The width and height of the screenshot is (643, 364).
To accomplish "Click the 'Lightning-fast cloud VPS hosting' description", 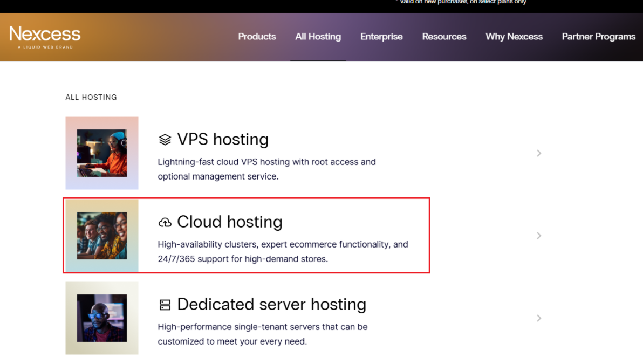I will 266,169.
